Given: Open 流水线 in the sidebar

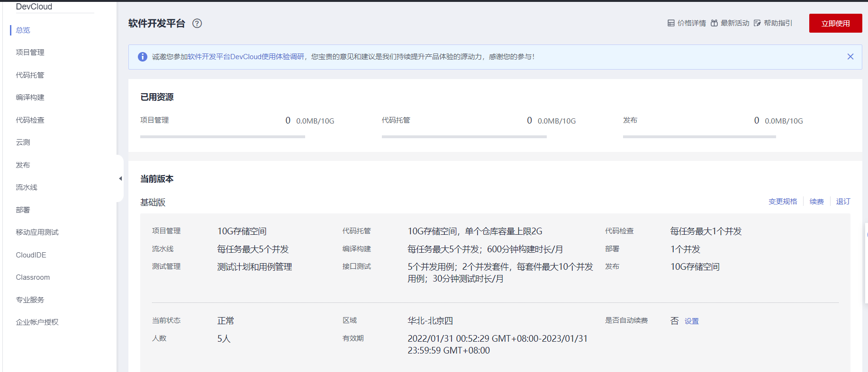Looking at the screenshot, I should point(27,187).
